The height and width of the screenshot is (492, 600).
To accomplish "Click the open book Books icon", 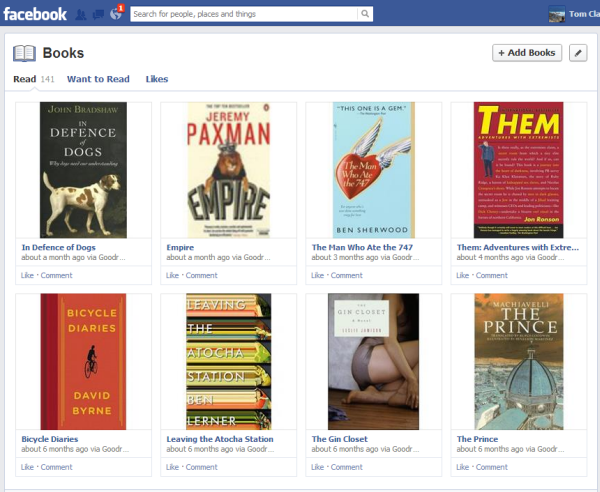I will (24, 53).
